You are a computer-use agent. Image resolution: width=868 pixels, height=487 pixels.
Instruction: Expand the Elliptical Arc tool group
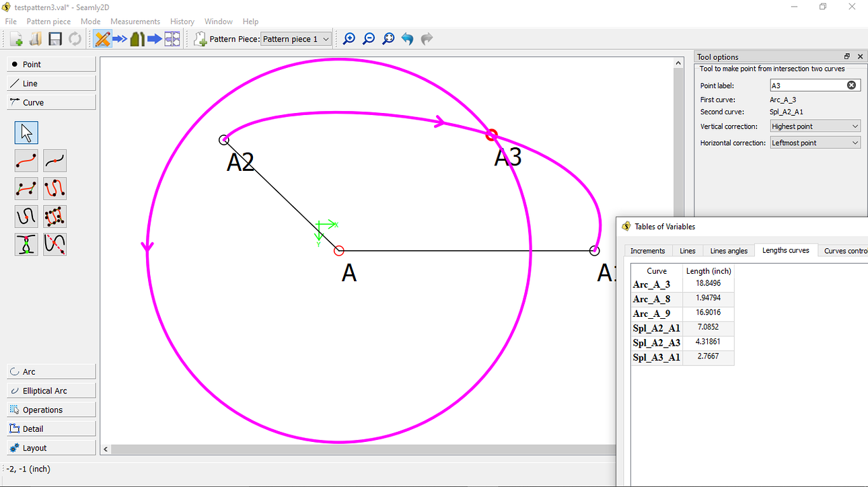[50, 390]
